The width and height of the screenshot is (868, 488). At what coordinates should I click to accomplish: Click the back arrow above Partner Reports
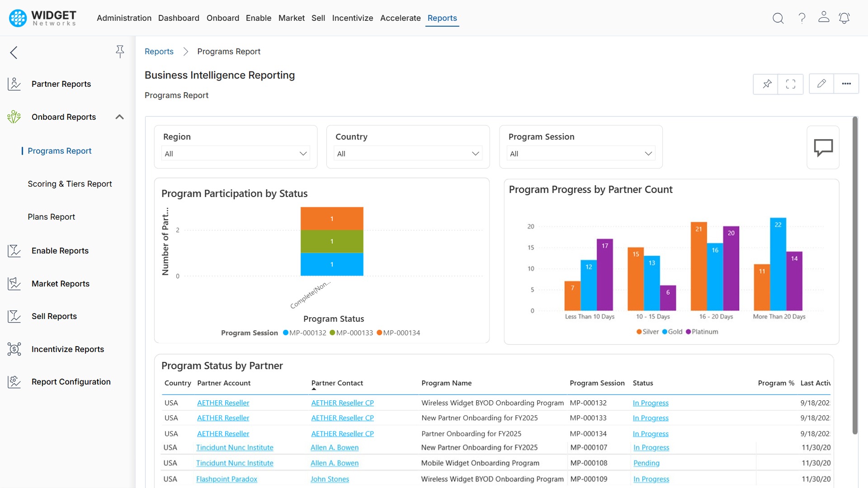point(14,52)
